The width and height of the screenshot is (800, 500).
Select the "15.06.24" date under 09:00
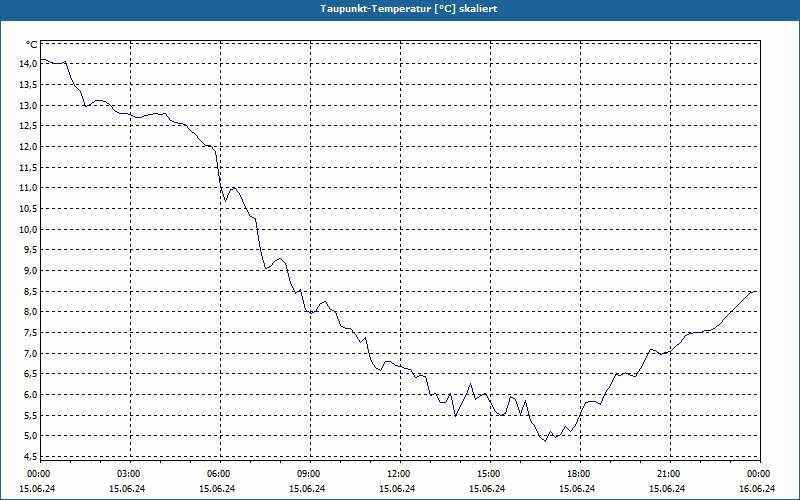pos(308,488)
